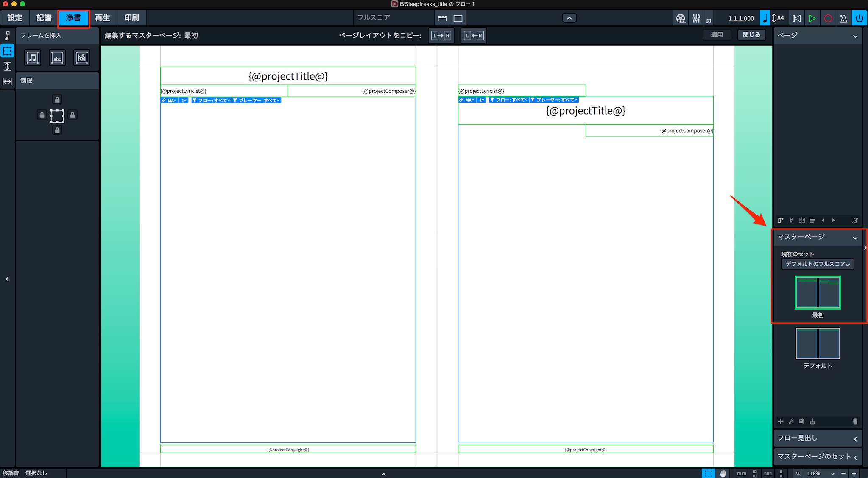Screen dimensions: 868x478
Task: Click the 閉じる button
Action: coord(751,35)
